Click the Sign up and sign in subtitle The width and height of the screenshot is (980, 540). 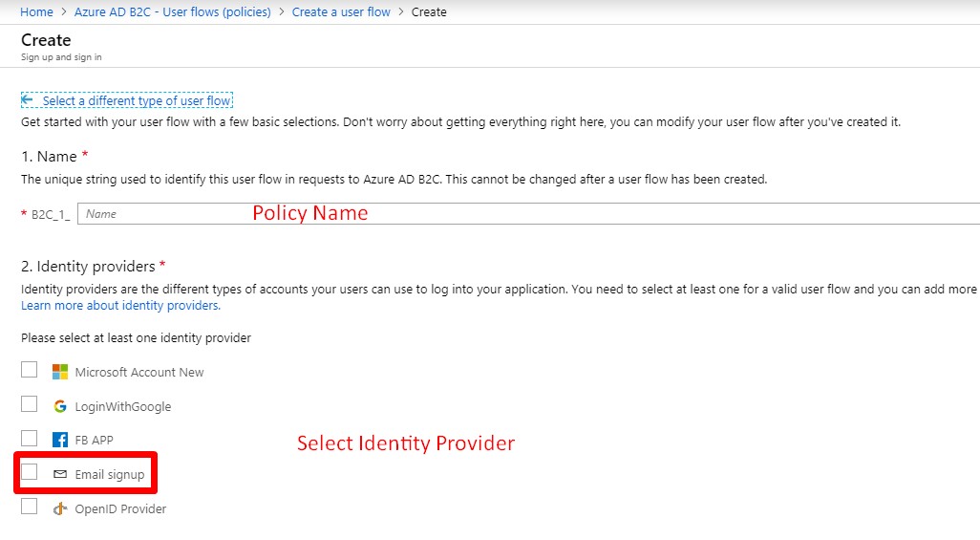coord(61,57)
